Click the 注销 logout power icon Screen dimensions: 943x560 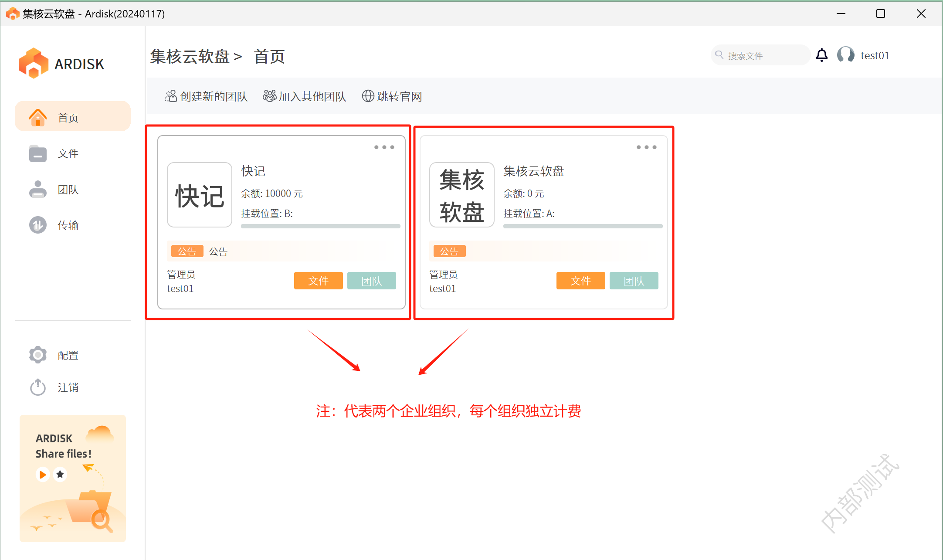click(38, 387)
